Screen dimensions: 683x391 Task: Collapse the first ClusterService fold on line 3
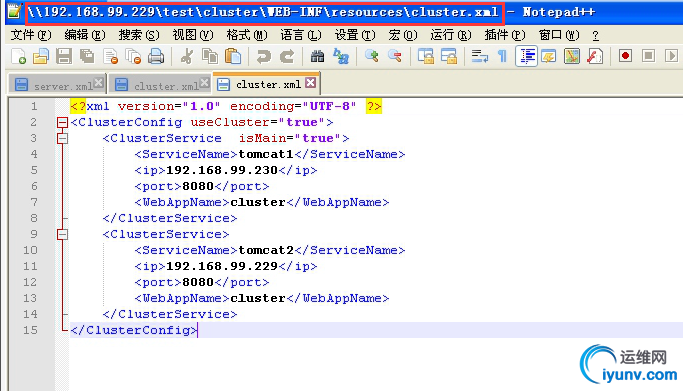(x=62, y=138)
